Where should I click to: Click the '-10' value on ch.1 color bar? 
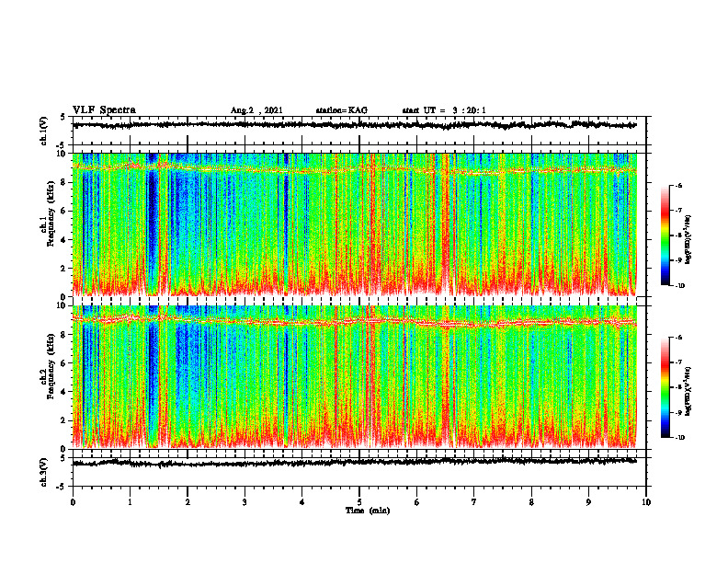click(x=679, y=286)
